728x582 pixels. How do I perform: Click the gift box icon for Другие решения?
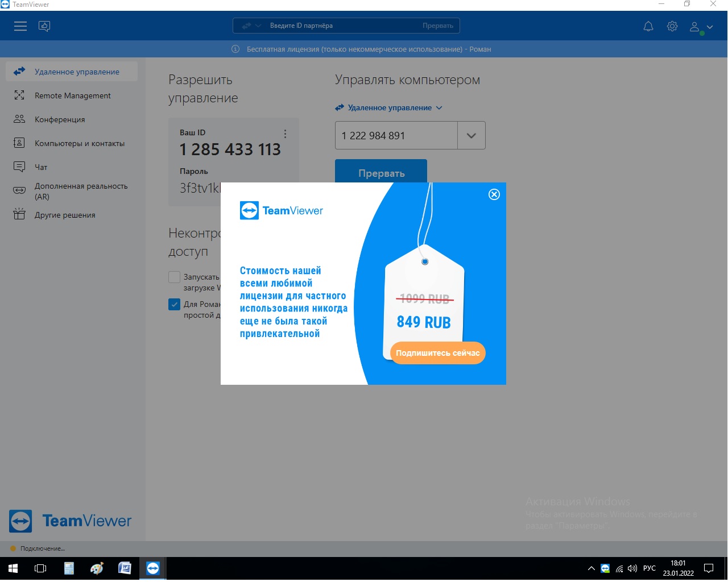(x=19, y=214)
